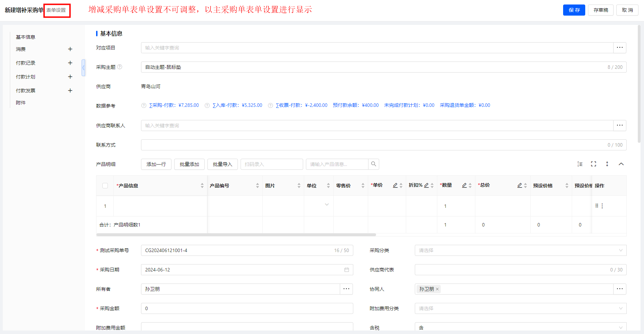
Task: Open the ∑采购-付款 ¥7,285.00 link
Action: (x=174, y=105)
